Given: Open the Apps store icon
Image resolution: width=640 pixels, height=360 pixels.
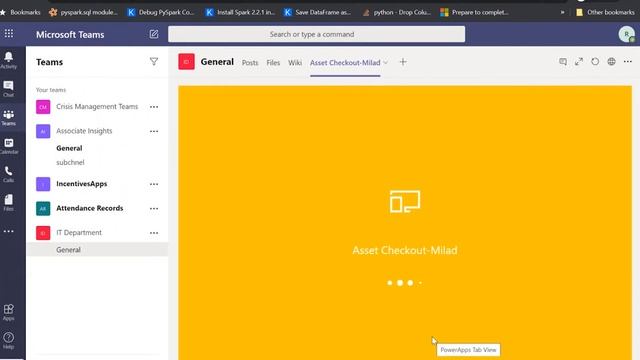Looking at the screenshot, I should [9, 312].
